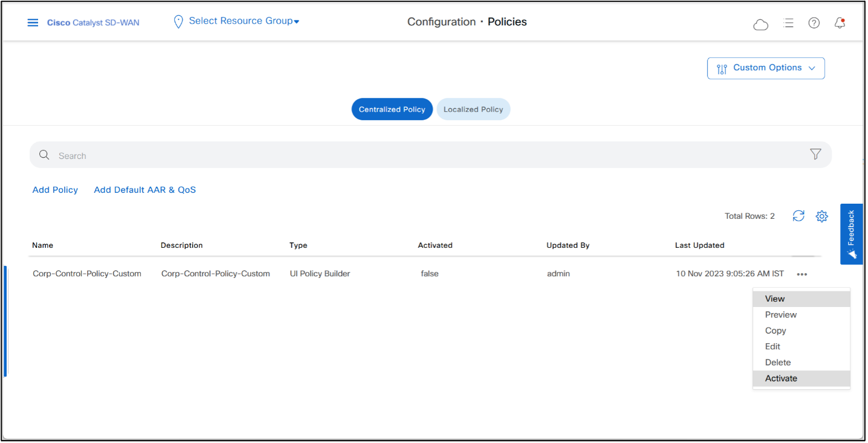
Task: Expand Select Resource Group dropdown
Action: (244, 21)
